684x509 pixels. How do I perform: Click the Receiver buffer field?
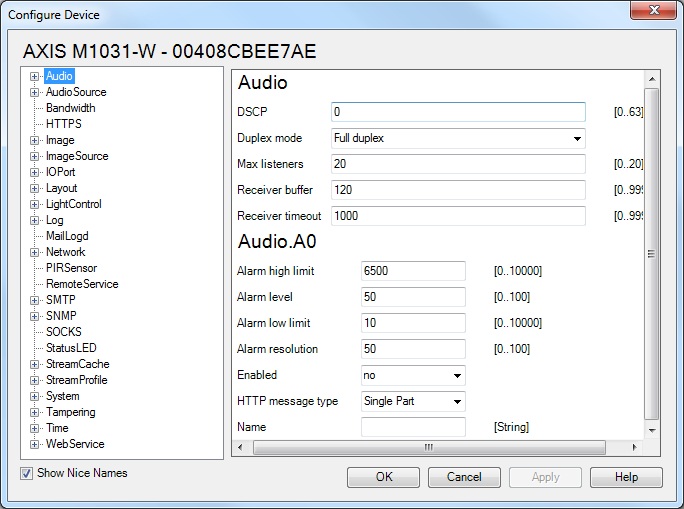(x=458, y=190)
